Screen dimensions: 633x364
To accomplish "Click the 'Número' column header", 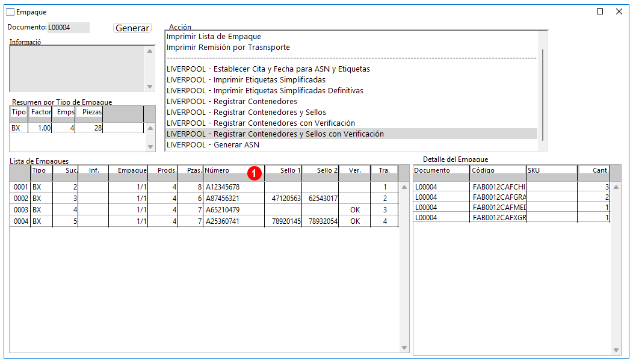I will tap(233, 173).
